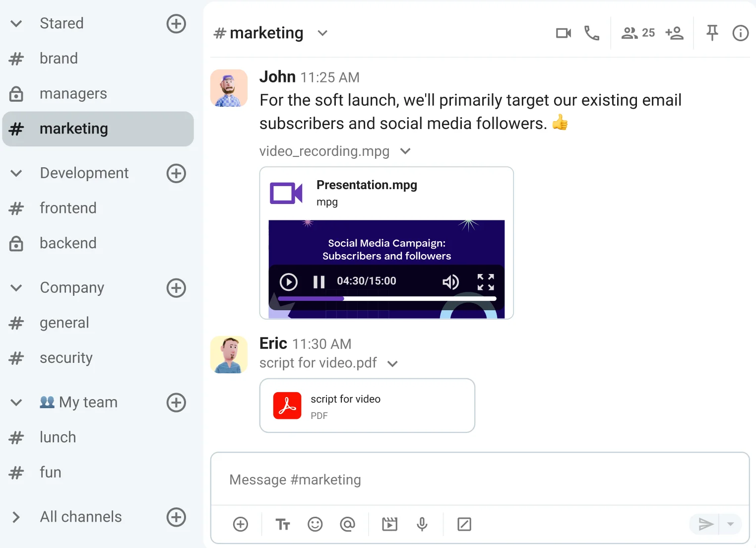
Task: Seek the video using the progress bar
Action: tap(386, 298)
